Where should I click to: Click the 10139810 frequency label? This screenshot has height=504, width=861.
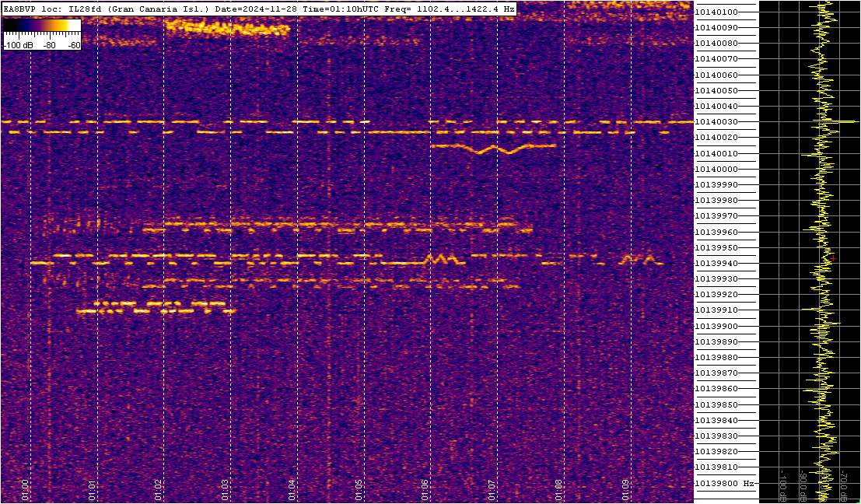716,467
